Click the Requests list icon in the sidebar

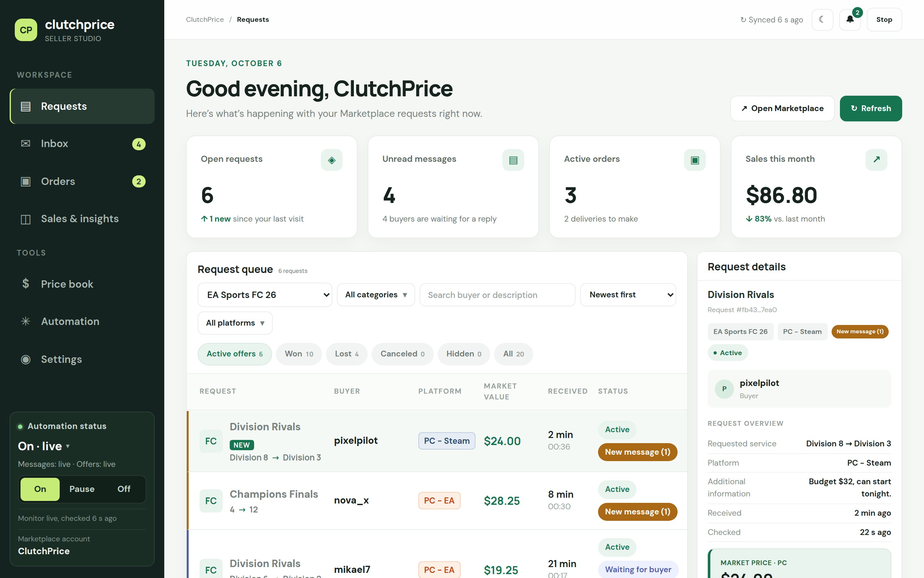26,106
